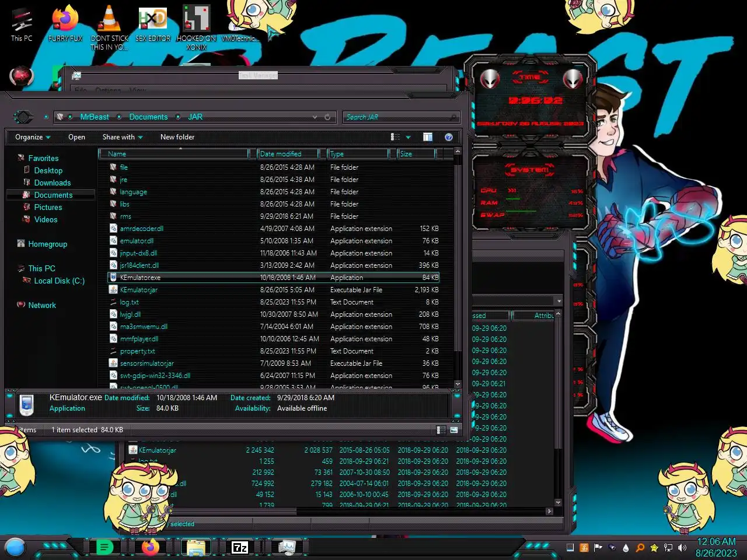Click the Start orb on taskbar
Viewport: 747px width, 560px height.
15,547
